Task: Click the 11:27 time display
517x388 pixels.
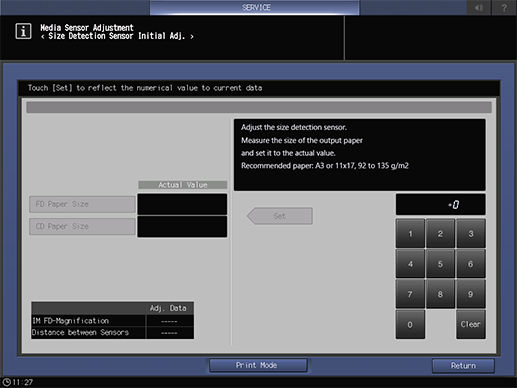Action: [x=23, y=382]
